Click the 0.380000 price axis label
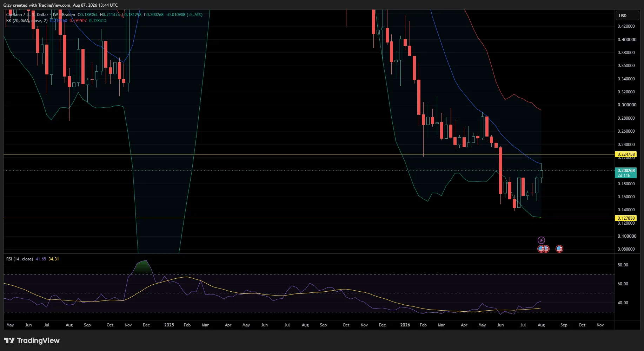The image size is (644, 351). (x=626, y=53)
